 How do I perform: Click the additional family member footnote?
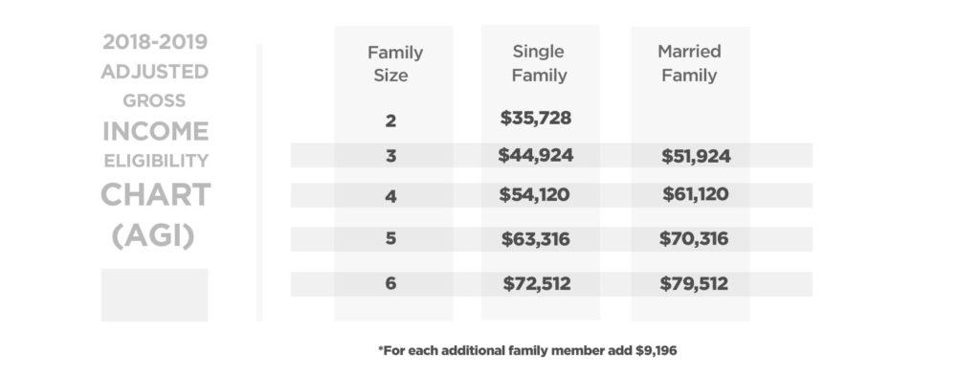pos(527,351)
